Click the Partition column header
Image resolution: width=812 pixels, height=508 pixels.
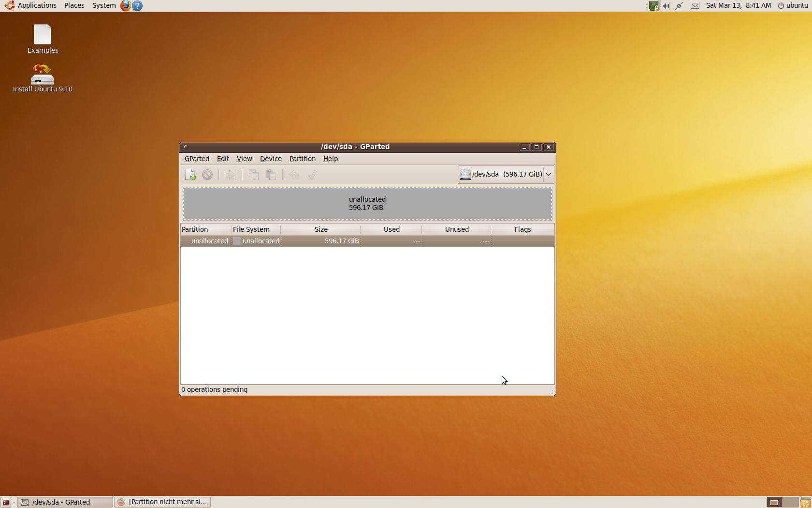(x=205, y=229)
